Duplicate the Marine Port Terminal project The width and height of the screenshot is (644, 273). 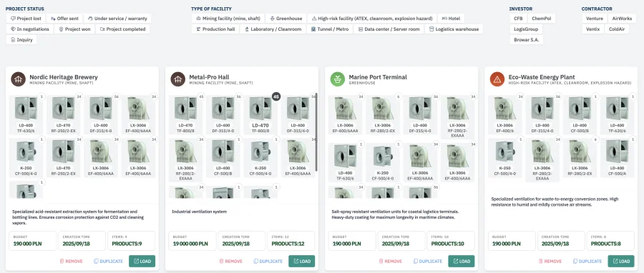click(x=428, y=261)
